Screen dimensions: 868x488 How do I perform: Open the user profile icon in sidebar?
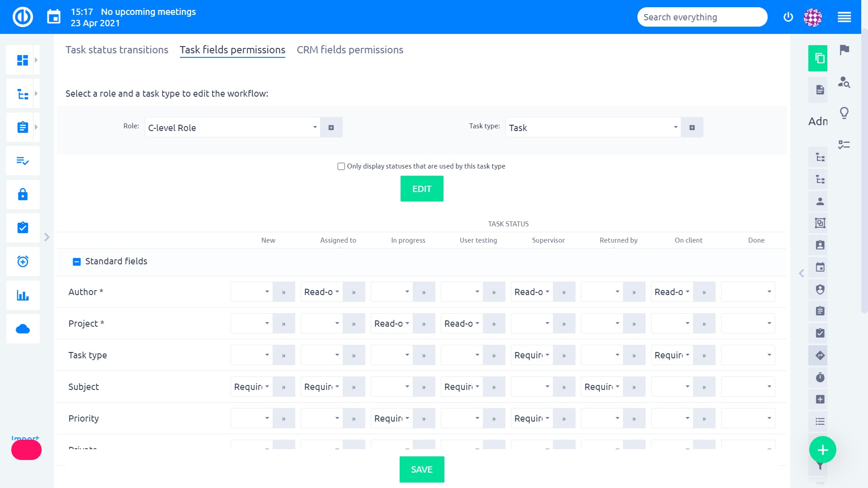pos(820,202)
